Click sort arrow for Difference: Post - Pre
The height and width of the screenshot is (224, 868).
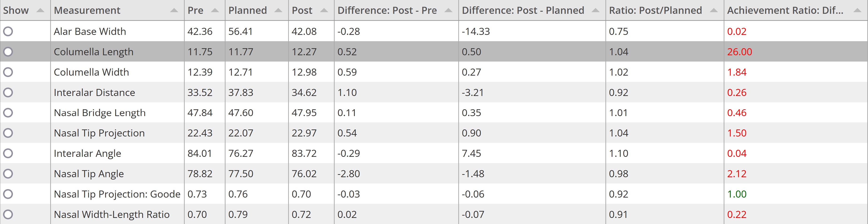pyautogui.click(x=448, y=11)
